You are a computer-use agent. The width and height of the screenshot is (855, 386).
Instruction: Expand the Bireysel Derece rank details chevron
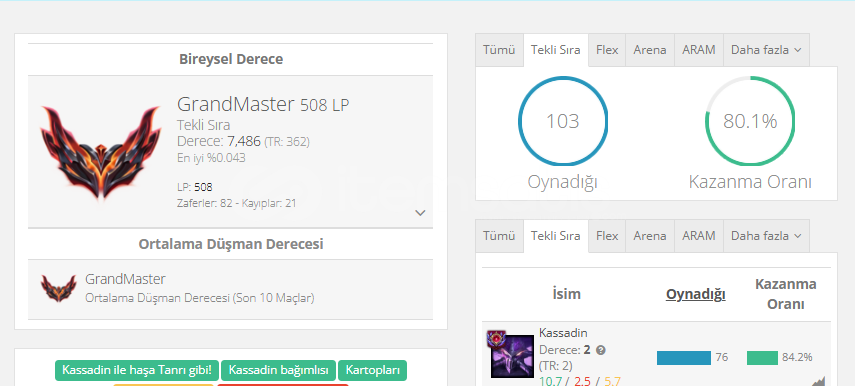tap(420, 213)
